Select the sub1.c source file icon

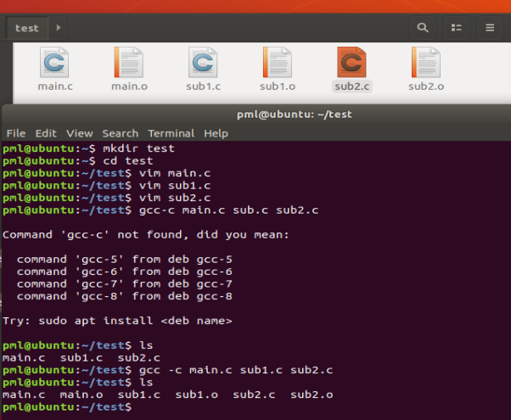coord(203,62)
